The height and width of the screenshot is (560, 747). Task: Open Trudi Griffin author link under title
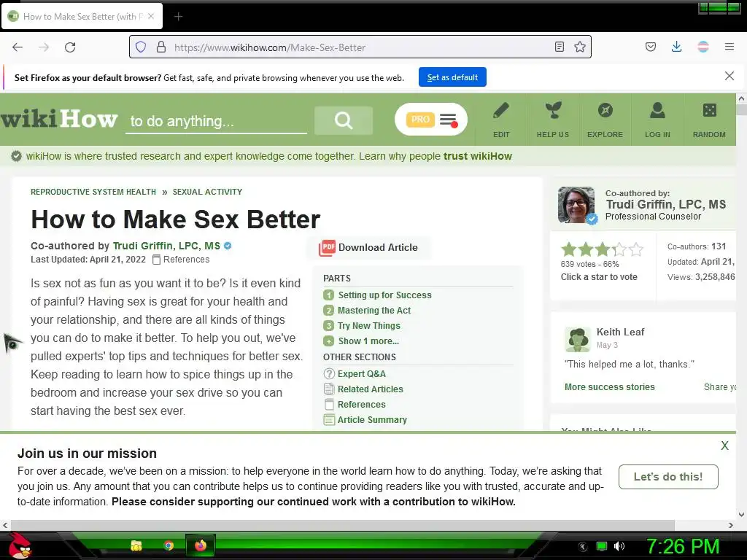click(166, 246)
